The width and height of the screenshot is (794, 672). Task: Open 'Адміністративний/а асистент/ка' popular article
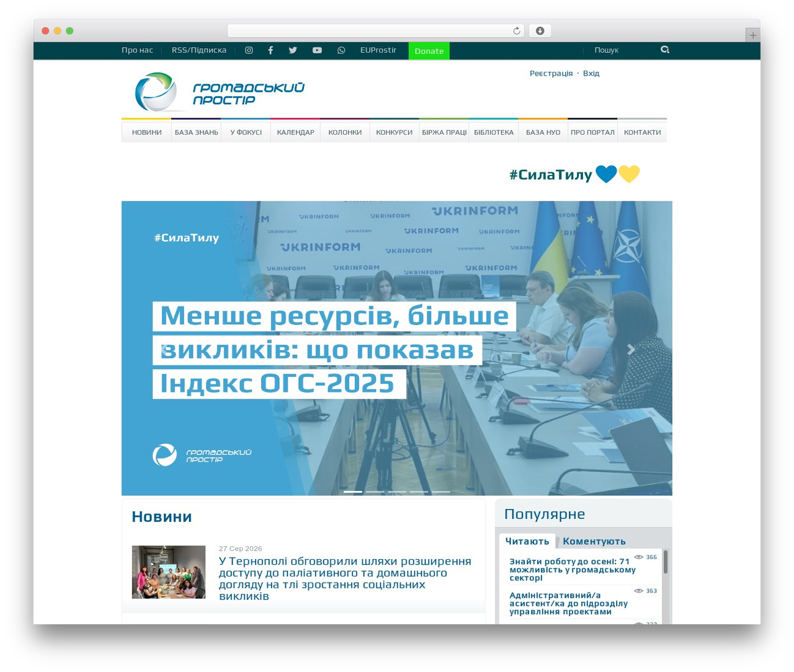(568, 603)
